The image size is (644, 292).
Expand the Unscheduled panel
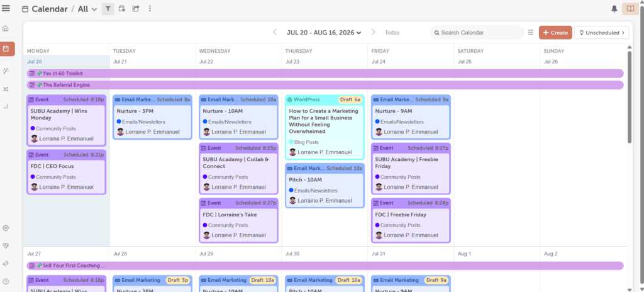click(x=601, y=33)
